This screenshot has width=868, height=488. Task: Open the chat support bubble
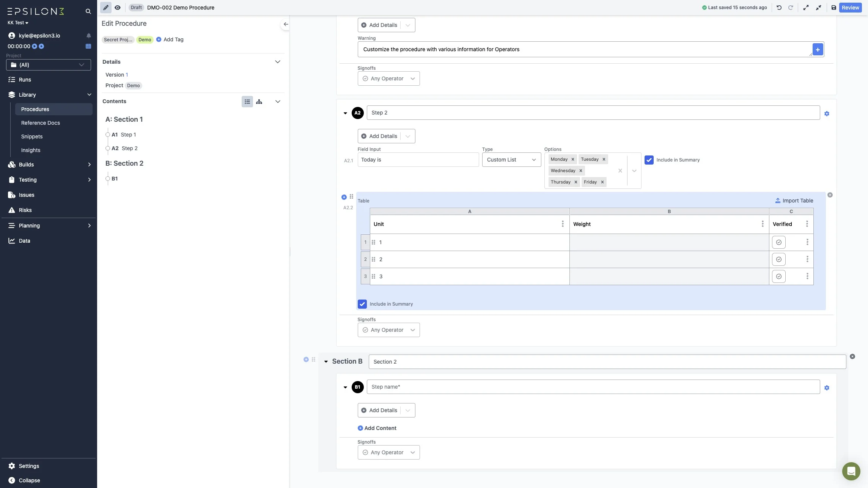[851, 471]
